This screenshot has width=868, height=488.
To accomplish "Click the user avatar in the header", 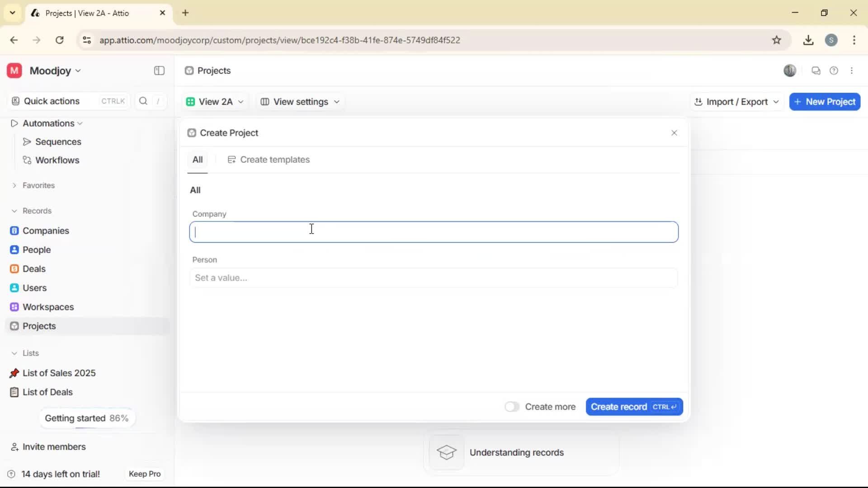I will [x=790, y=71].
